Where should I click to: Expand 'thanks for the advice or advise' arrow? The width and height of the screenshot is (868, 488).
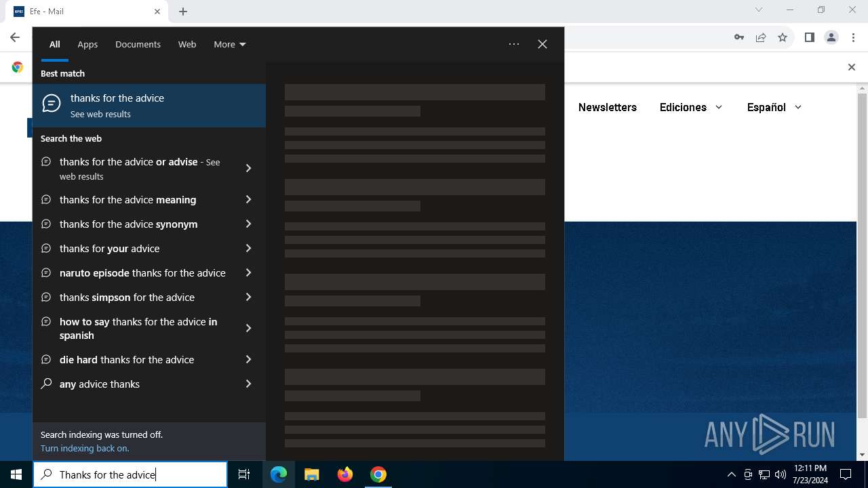[x=248, y=168]
